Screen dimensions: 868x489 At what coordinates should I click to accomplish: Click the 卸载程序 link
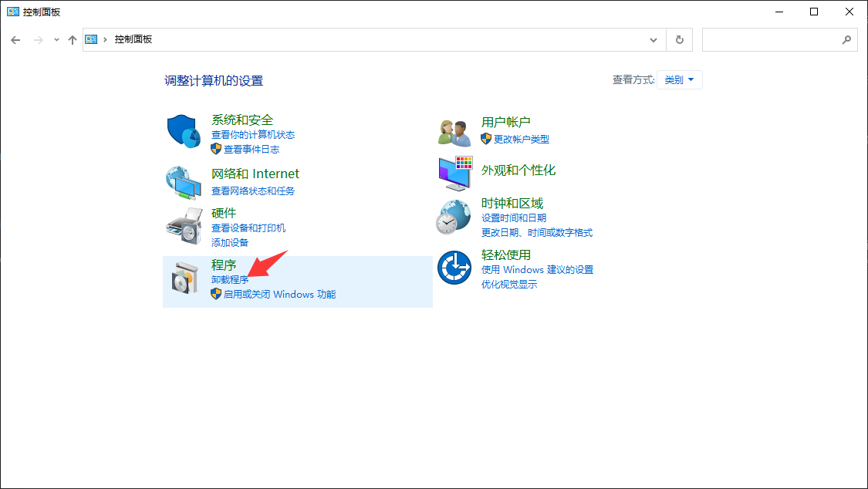click(x=230, y=279)
